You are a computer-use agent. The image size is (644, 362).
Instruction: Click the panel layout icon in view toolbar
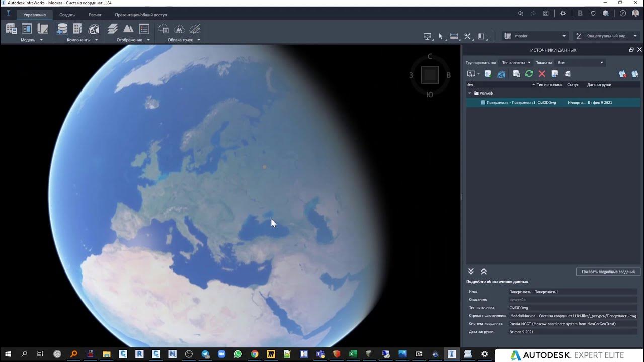coord(481,36)
